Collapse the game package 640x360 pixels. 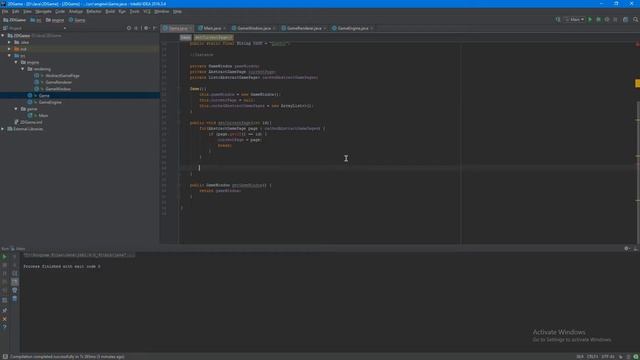pyautogui.click(x=16, y=109)
